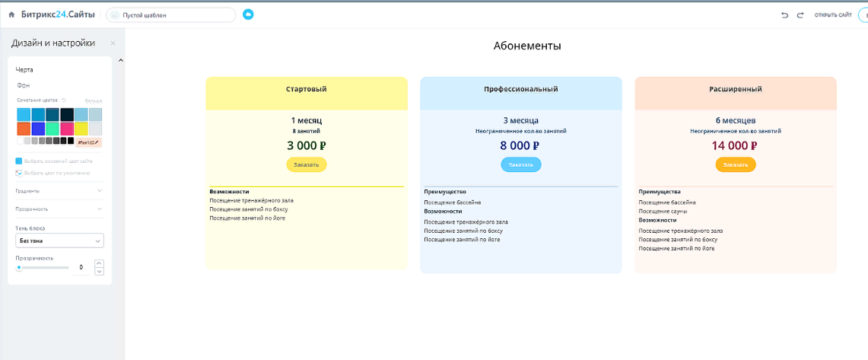Click Посещение сауны in Расширенный card
868x360 pixels.
tap(663, 211)
